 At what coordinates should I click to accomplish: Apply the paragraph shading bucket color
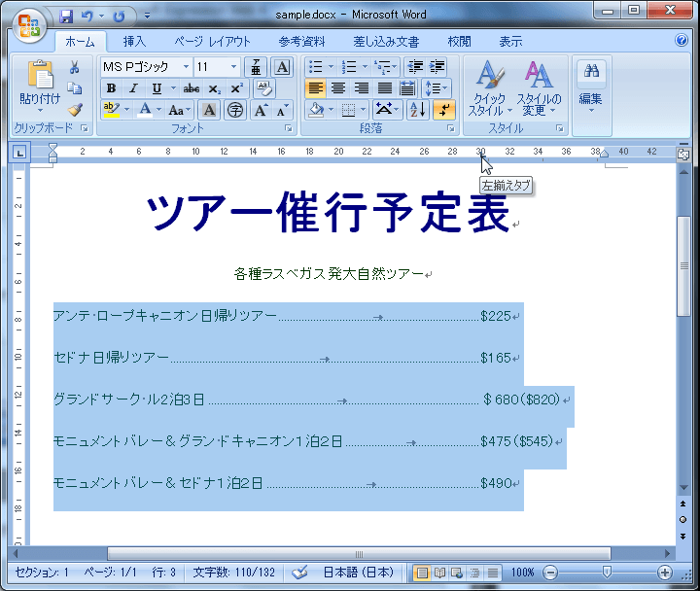[316, 110]
